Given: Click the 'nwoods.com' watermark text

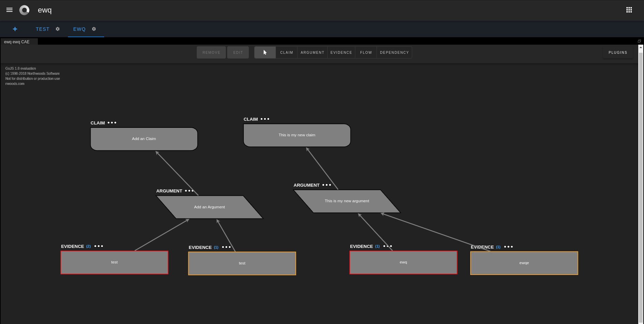Looking at the screenshot, I should pyautogui.click(x=15, y=84).
